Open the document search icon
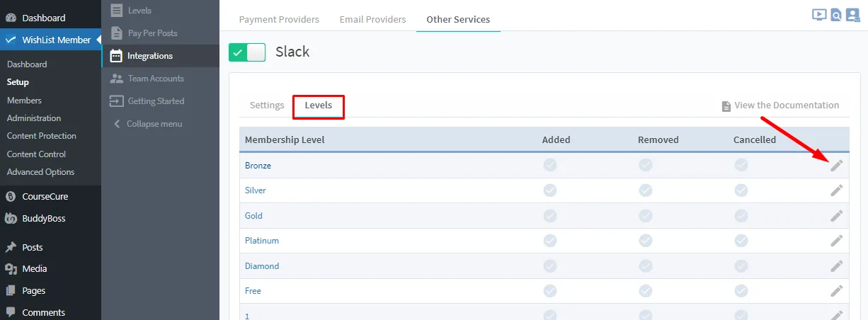 [836, 14]
